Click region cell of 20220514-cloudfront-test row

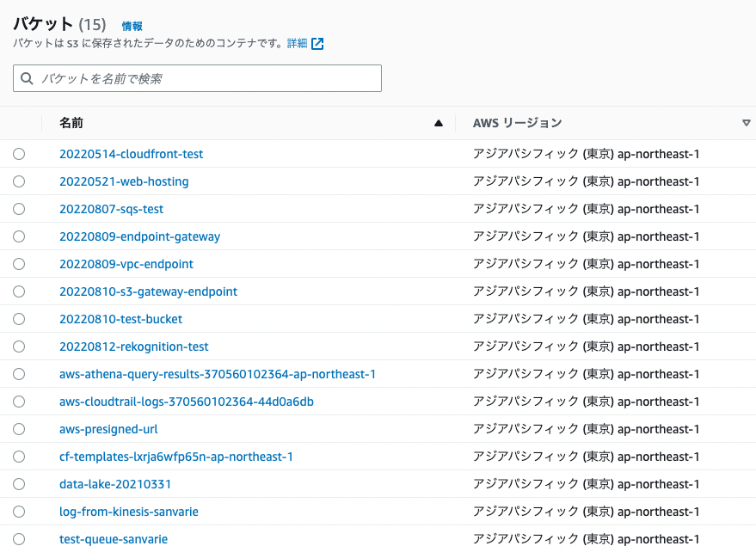pos(586,154)
